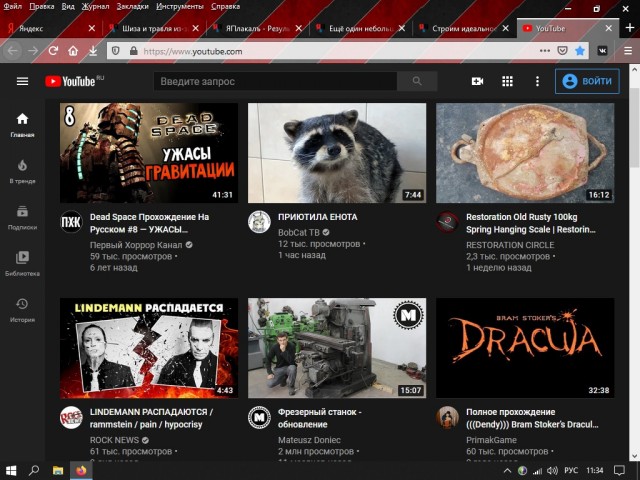Open the ПХК channel avatar
Screen dimensions: 640x480
(71, 222)
